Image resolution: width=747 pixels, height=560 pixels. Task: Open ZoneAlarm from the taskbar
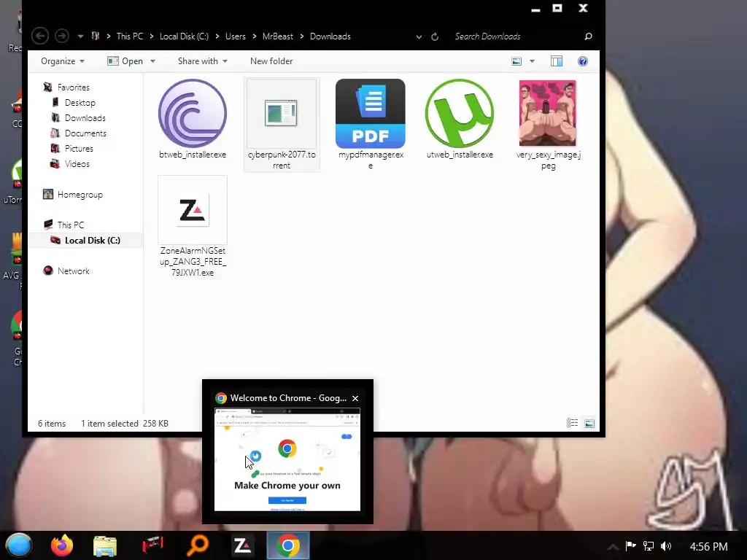click(242, 545)
